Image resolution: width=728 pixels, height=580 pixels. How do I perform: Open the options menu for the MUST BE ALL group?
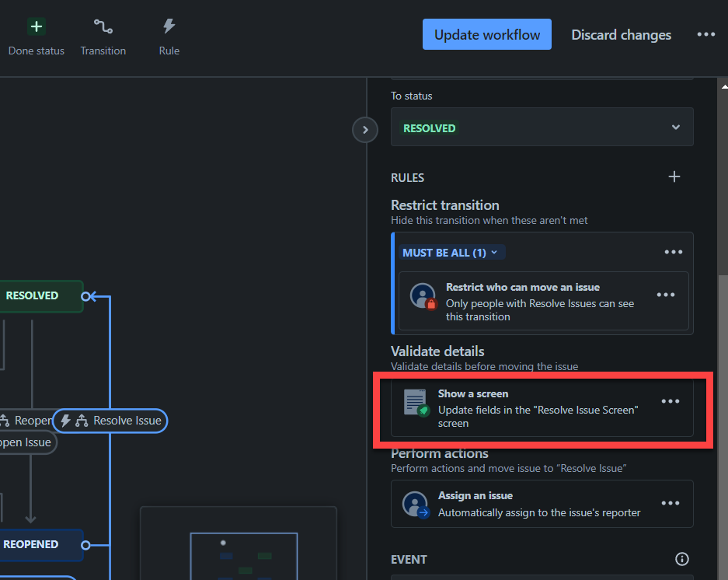point(673,252)
